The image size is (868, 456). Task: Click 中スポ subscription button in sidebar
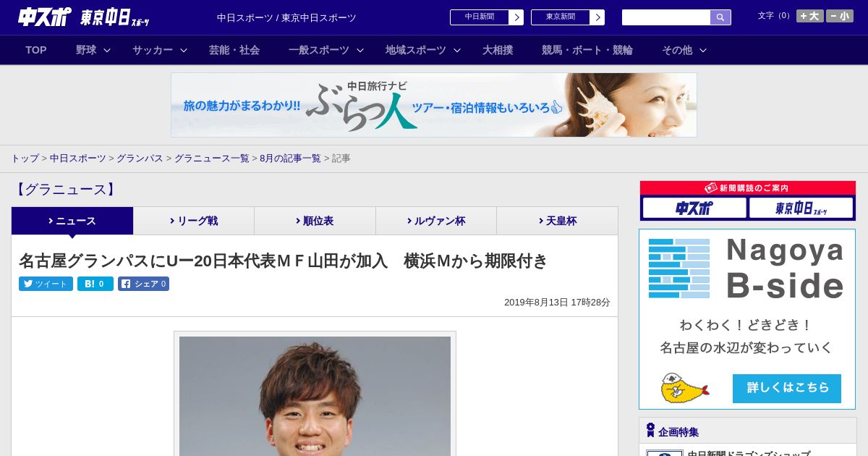(694, 208)
